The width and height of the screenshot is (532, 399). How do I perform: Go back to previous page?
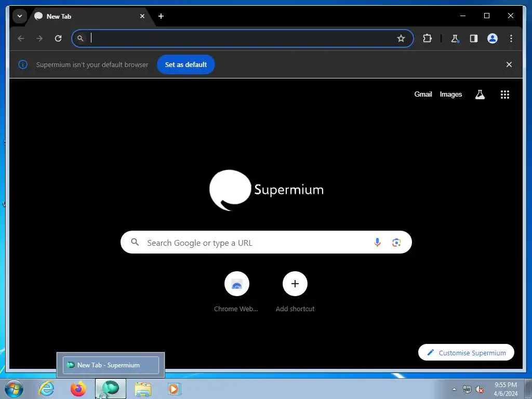(21, 38)
